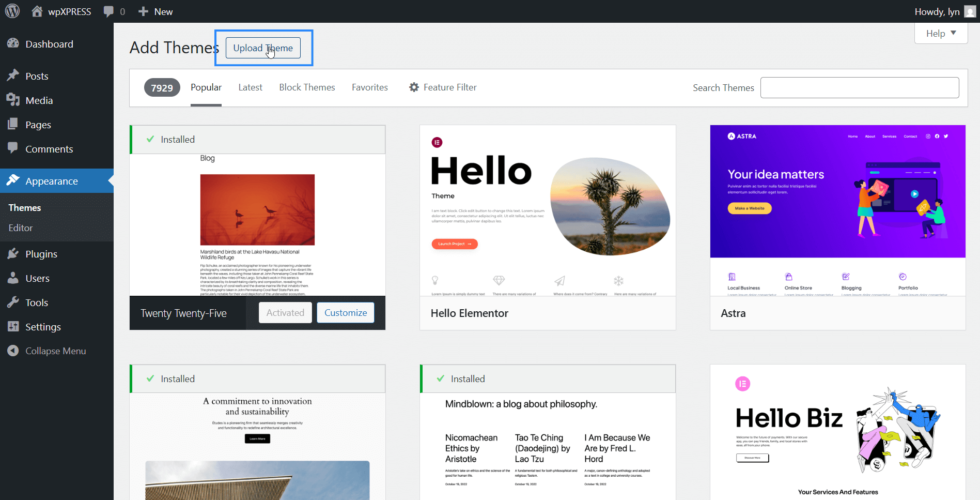Open the Settings icon
The image size is (980, 500).
pos(14,326)
